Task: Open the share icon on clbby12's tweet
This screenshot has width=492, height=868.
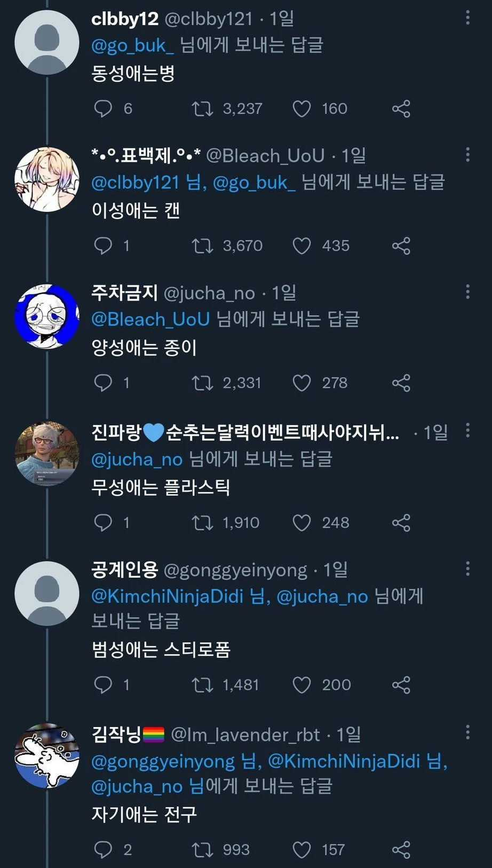Action: click(x=400, y=108)
